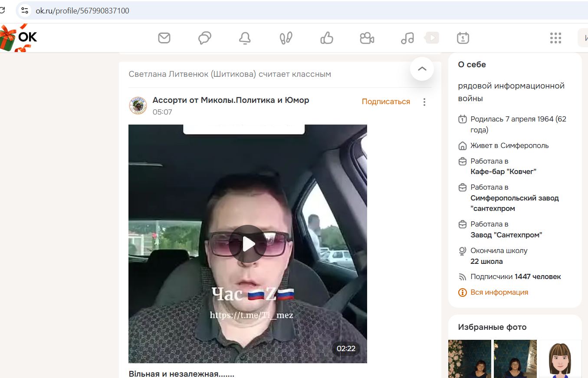Subscribe via the Подписаться link
The height and width of the screenshot is (378, 588).
[x=386, y=102]
